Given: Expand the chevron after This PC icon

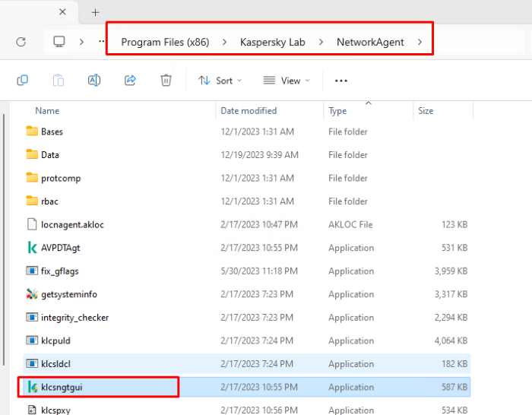Looking at the screenshot, I should pyautogui.click(x=81, y=42).
